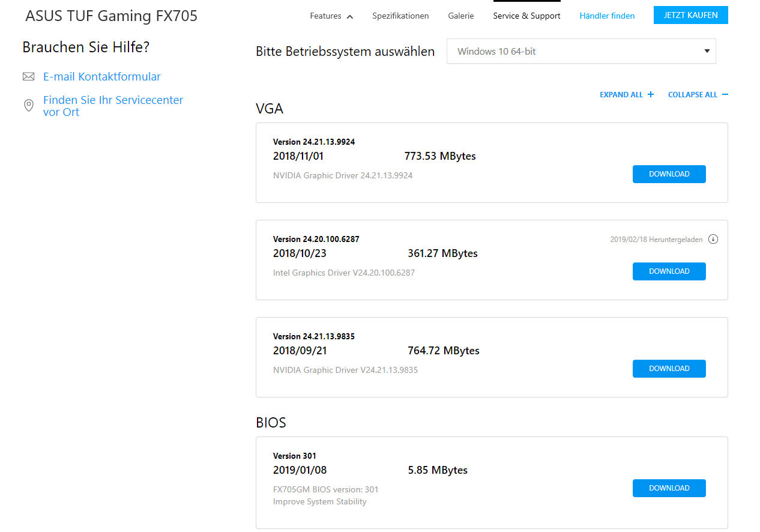Image resolution: width=760 pixels, height=532 pixels.
Task: Click the envelope icon beside E-mail Kontaktformular
Action: (28, 76)
